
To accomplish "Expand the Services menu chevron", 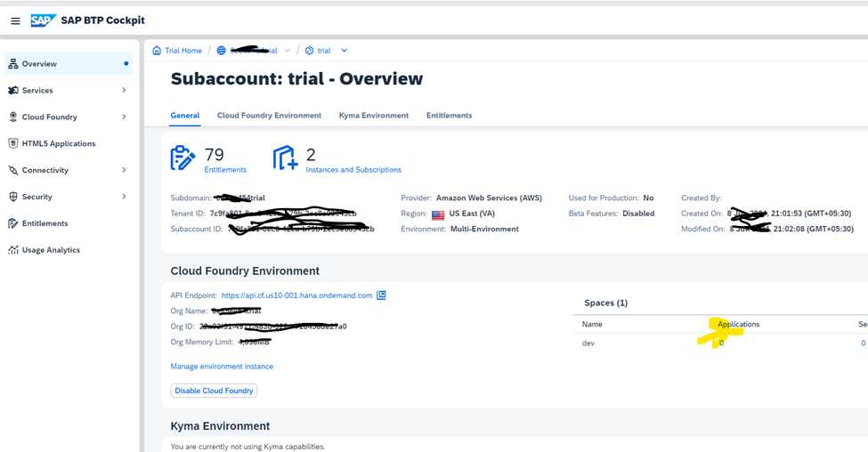I will (x=124, y=90).
